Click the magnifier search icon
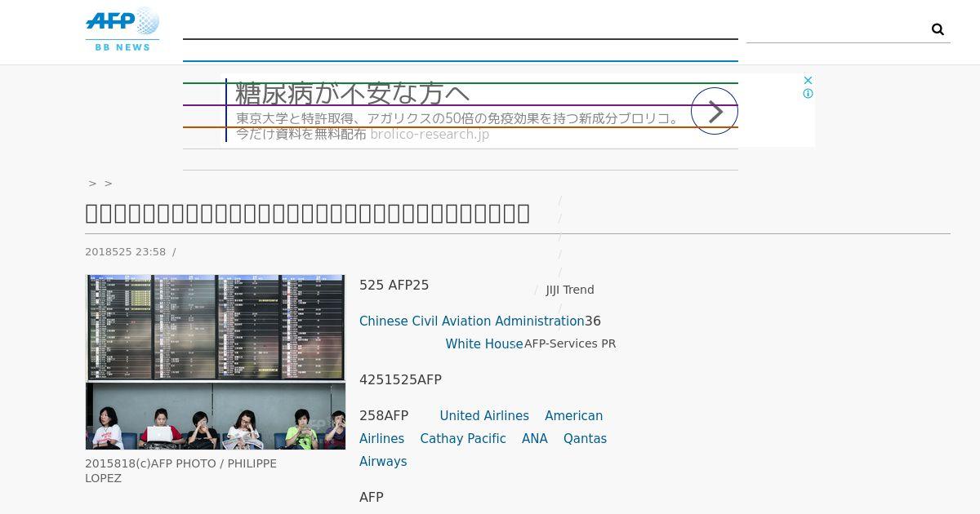 coord(938,29)
